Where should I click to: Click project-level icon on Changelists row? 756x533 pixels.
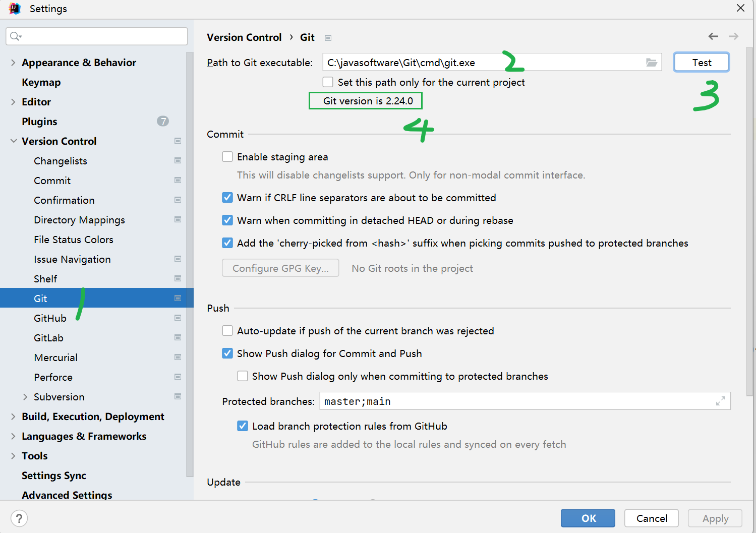(178, 160)
